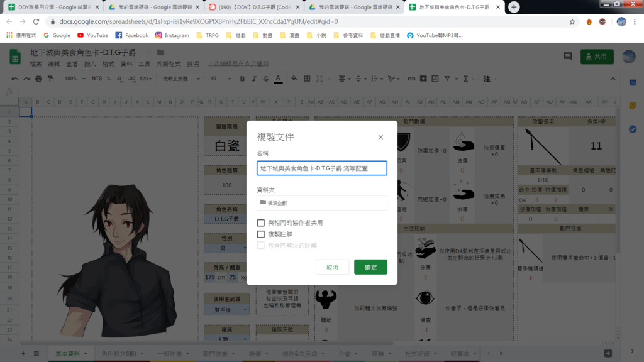This screenshot has width=644, height=362.
Task: Open the vertical align tool
Action: click(360, 79)
